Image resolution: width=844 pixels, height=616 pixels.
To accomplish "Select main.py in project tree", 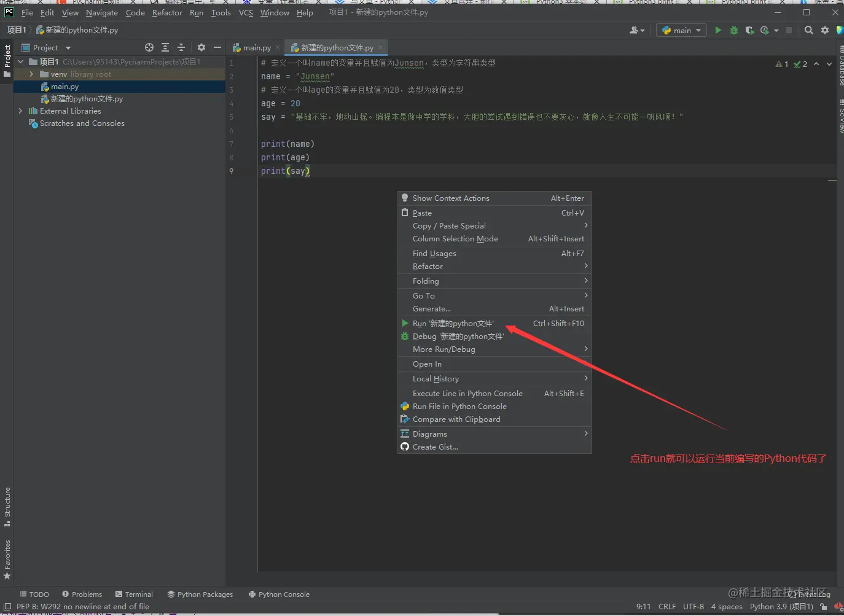I will 119,87.
